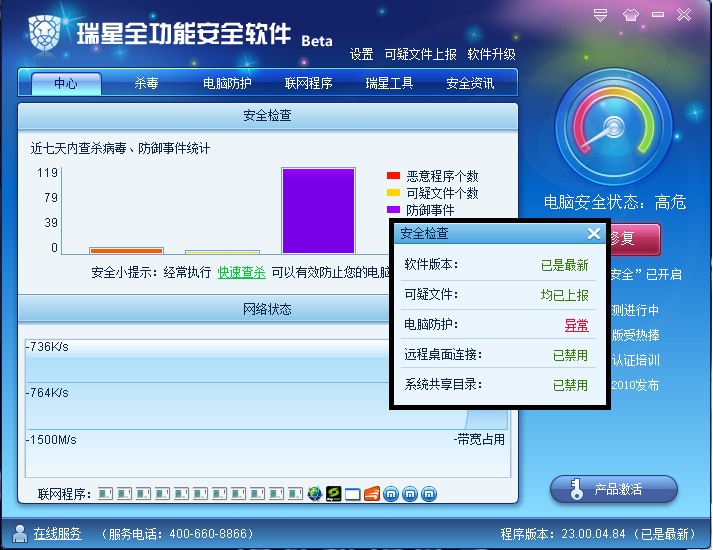The height and width of the screenshot is (550, 713).
Task: Click the 联网程序: label above status bar
Action: pos(65,494)
